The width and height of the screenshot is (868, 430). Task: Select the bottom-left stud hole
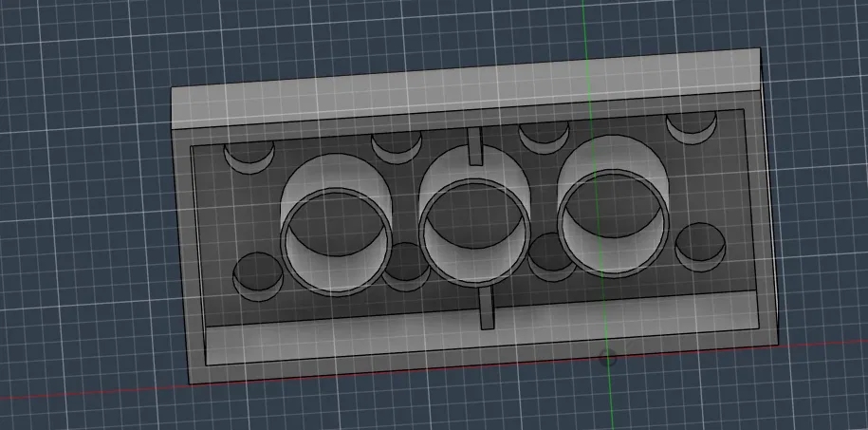tap(258, 276)
